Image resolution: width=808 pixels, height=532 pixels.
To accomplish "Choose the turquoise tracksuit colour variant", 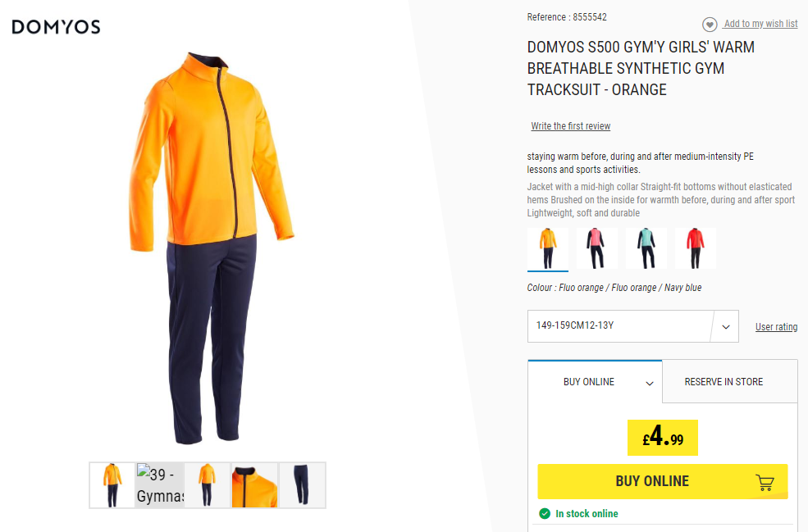I will [x=646, y=248].
